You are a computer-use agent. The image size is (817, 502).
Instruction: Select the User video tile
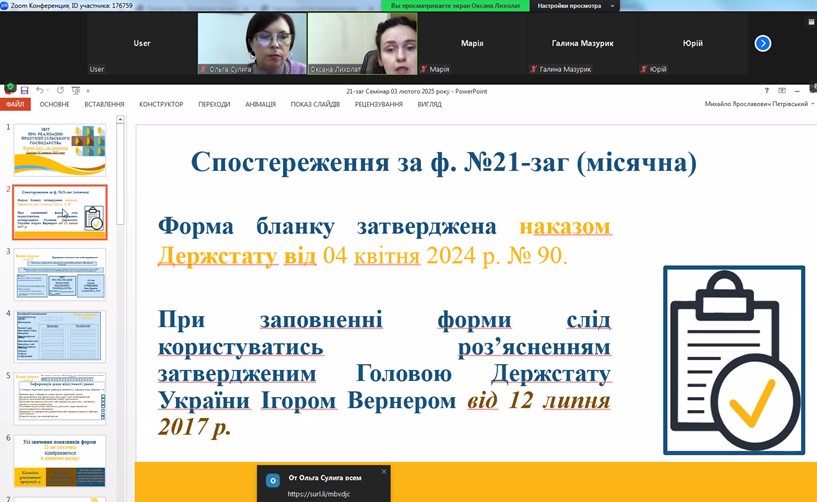click(142, 43)
